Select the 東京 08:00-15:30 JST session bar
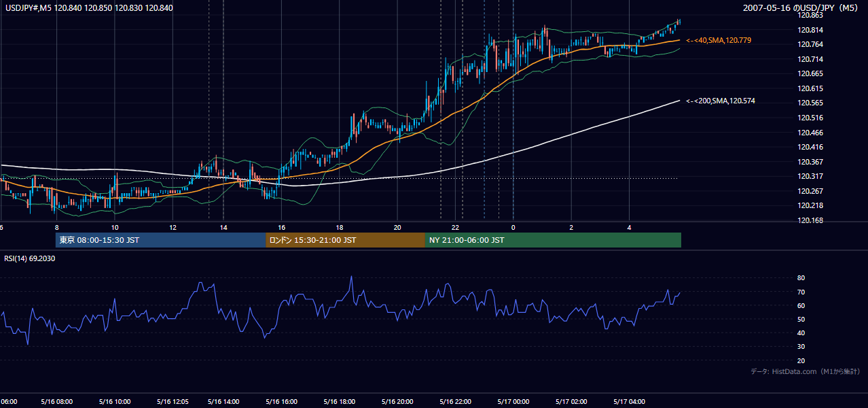Viewport: 868px width, 408px height. tap(161, 240)
